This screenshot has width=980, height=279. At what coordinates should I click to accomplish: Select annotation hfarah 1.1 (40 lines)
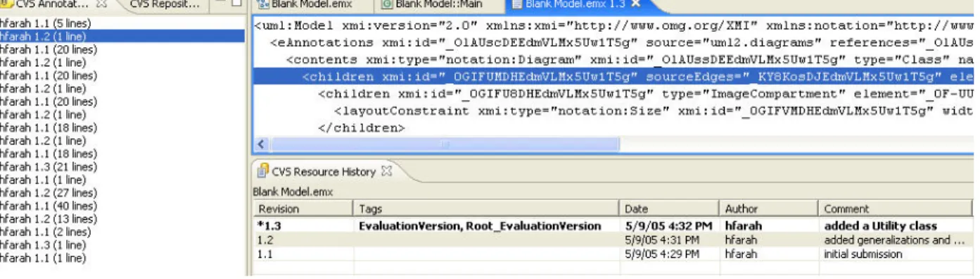click(49, 206)
